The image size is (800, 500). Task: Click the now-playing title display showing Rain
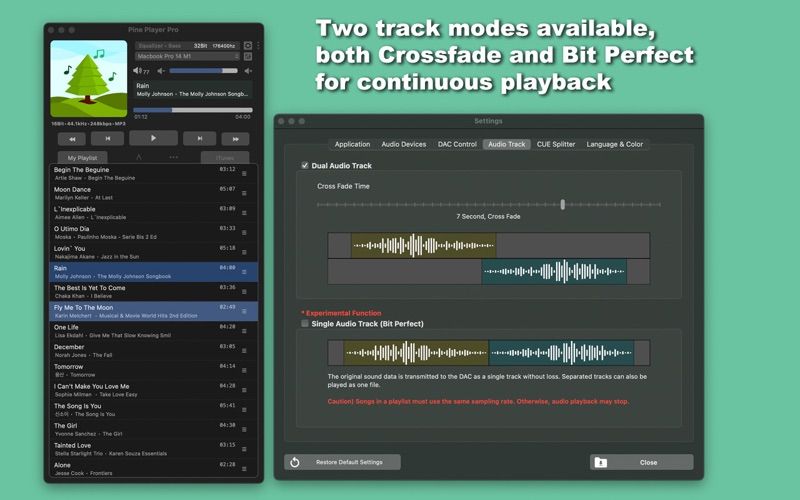click(x=193, y=90)
